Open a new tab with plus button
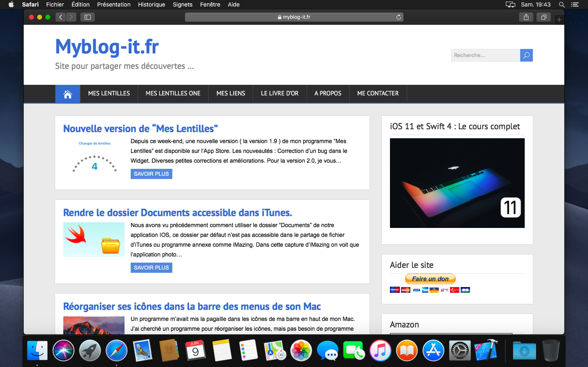 (559, 20)
